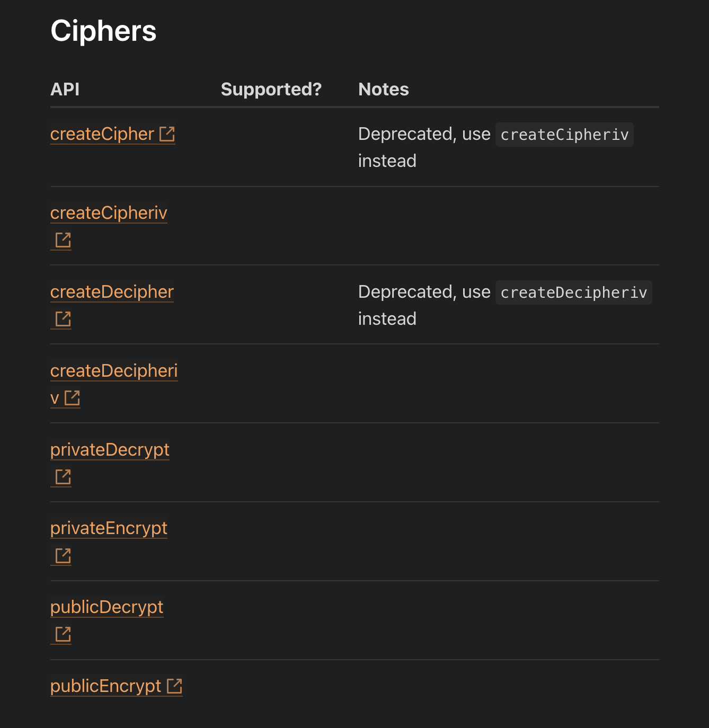This screenshot has width=709, height=728.
Task: Follow the privateEncrypt link
Action: point(109,528)
